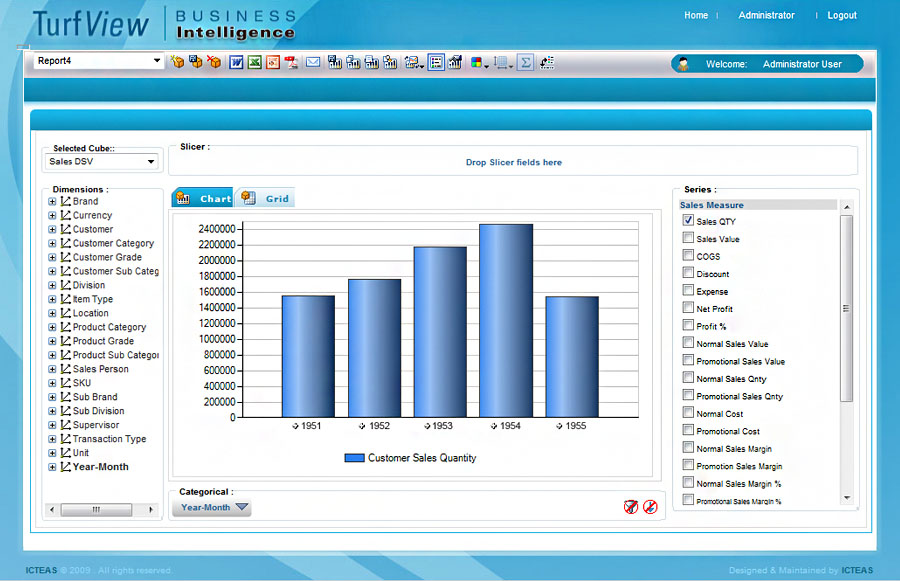Open the Report4 report dropdown
The width and height of the screenshot is (900, 581).
click(157, 60)
